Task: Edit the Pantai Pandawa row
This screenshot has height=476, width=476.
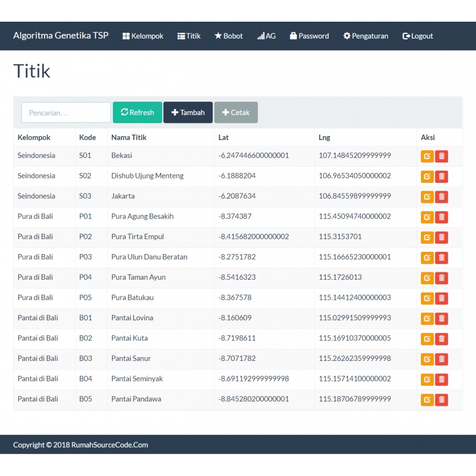Action: [427, 399]
